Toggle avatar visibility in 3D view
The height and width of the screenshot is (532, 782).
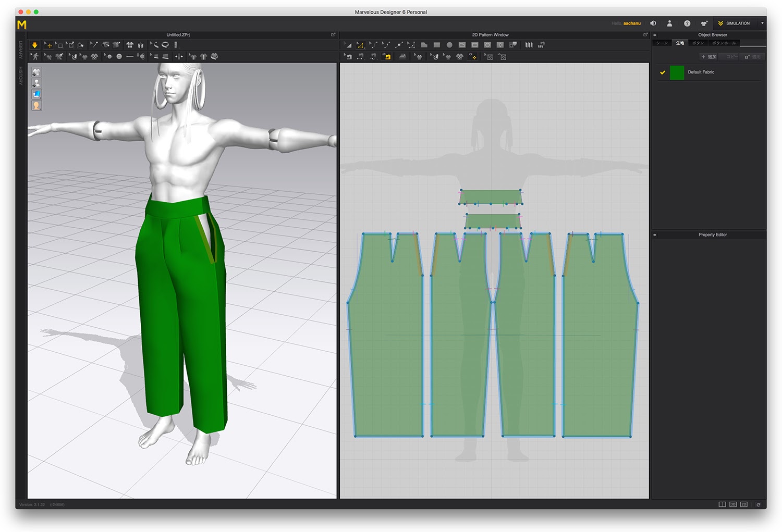pos(36,83)
